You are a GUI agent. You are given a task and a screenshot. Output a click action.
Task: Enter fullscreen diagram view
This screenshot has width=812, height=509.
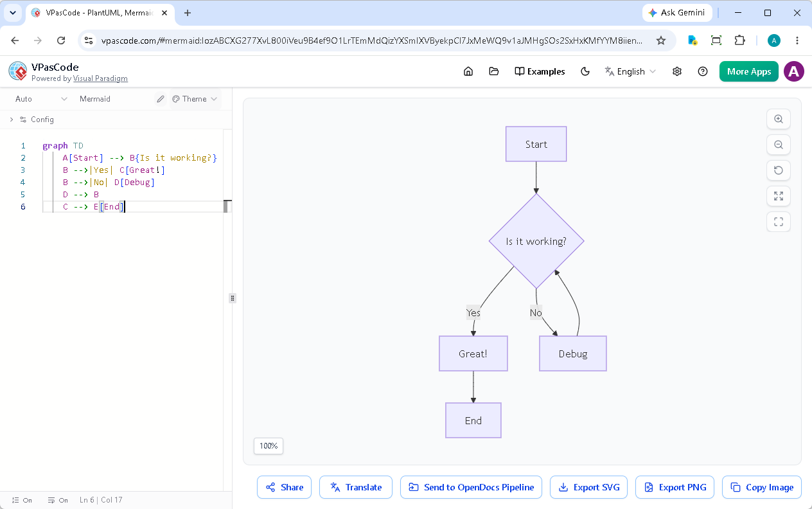[779, 222]
